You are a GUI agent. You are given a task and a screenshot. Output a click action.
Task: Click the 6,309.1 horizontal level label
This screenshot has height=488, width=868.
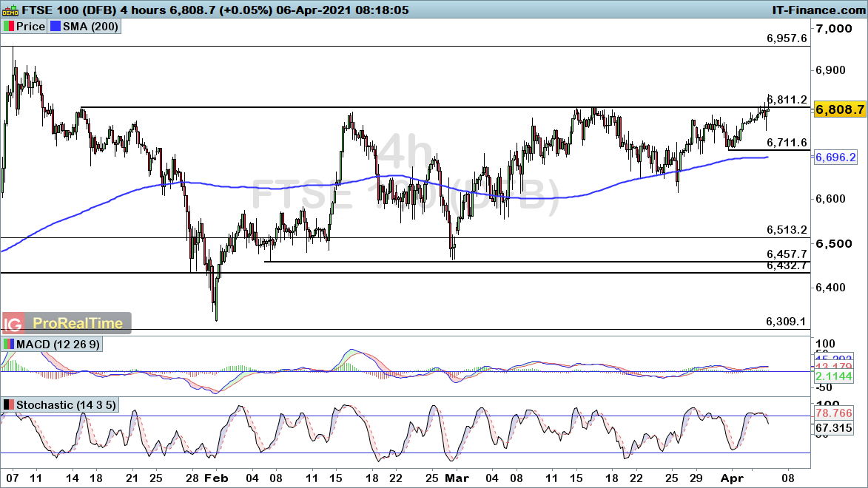[x=786, y=322]
